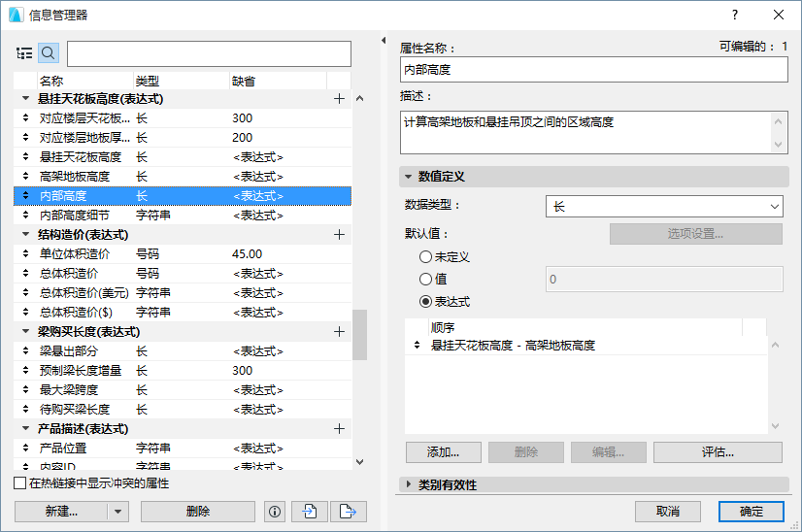Select 对应楼层地板厚 row

[x=183, y=138]
